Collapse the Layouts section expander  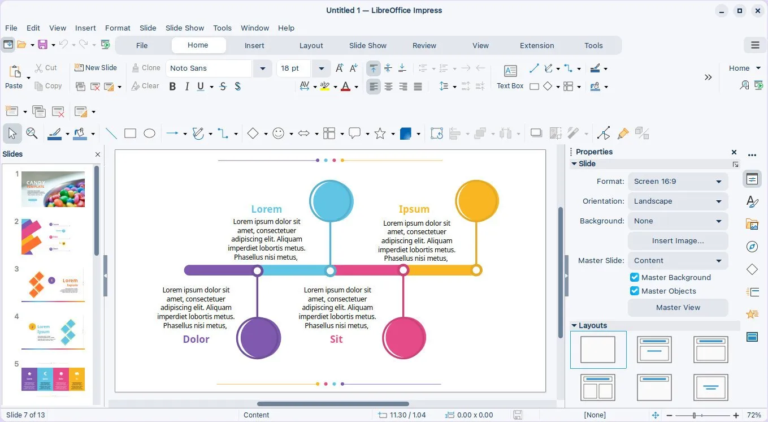[574, 325]
